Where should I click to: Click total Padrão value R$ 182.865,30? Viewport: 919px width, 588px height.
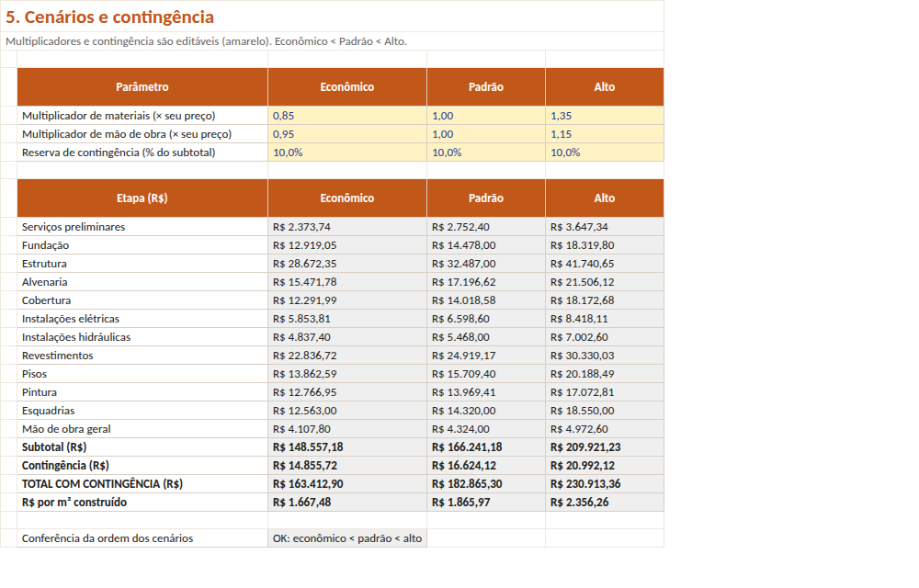click(486, 484)
